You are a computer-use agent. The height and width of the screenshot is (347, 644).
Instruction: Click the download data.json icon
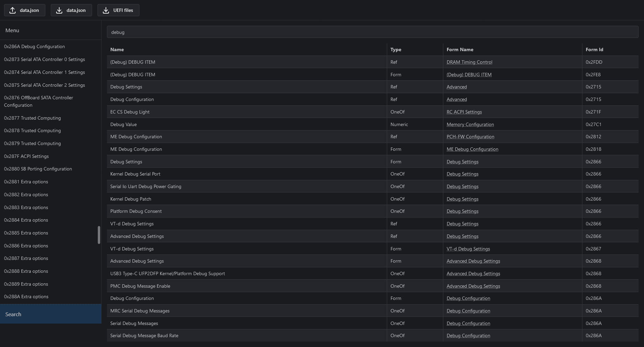pyautogui.click(x=59, y=10)
